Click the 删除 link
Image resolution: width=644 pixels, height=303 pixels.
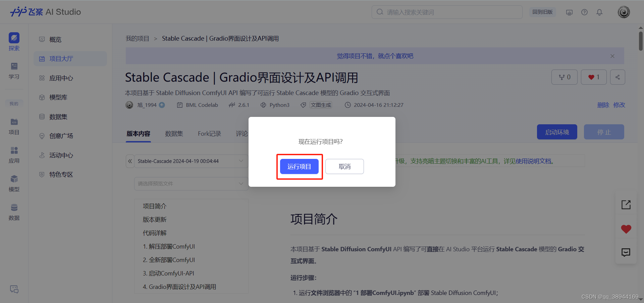click(603, 105)
